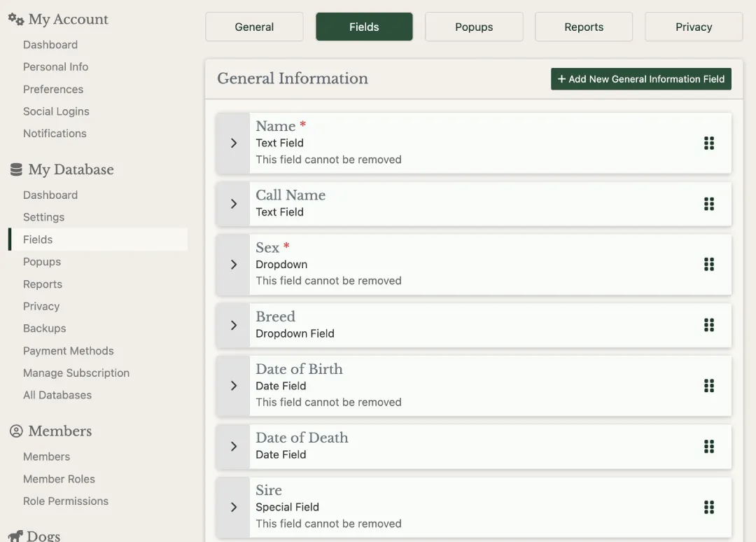Click the drag handle icon for Sex field
The width and height of the screenshot is (756, 542).
[x=708, y=264]
